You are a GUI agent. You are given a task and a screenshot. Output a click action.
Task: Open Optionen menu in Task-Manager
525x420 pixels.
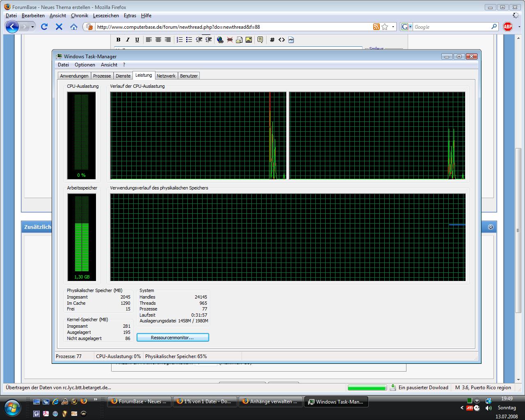coord(85,65)
